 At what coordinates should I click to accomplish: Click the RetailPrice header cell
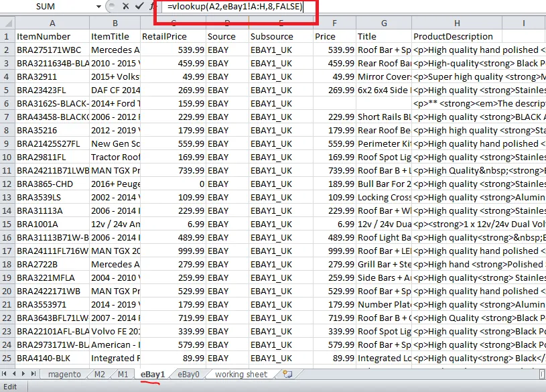click(173, 37)
